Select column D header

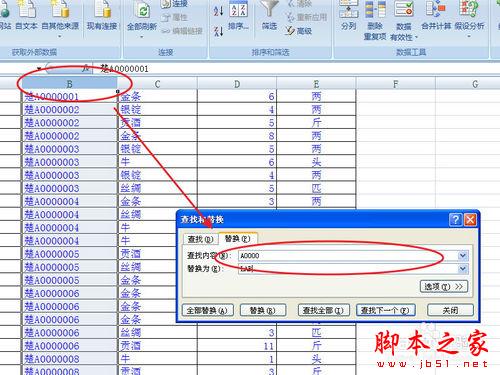[x=237, y=84]
